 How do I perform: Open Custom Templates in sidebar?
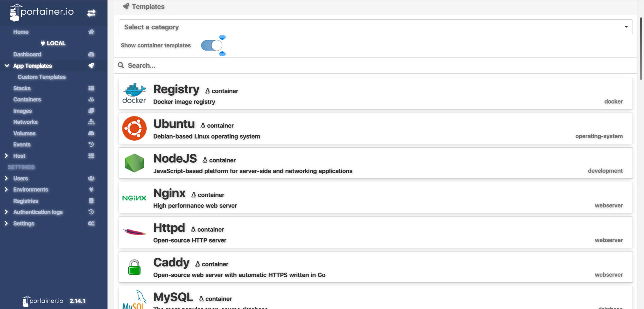coord(42,77)
